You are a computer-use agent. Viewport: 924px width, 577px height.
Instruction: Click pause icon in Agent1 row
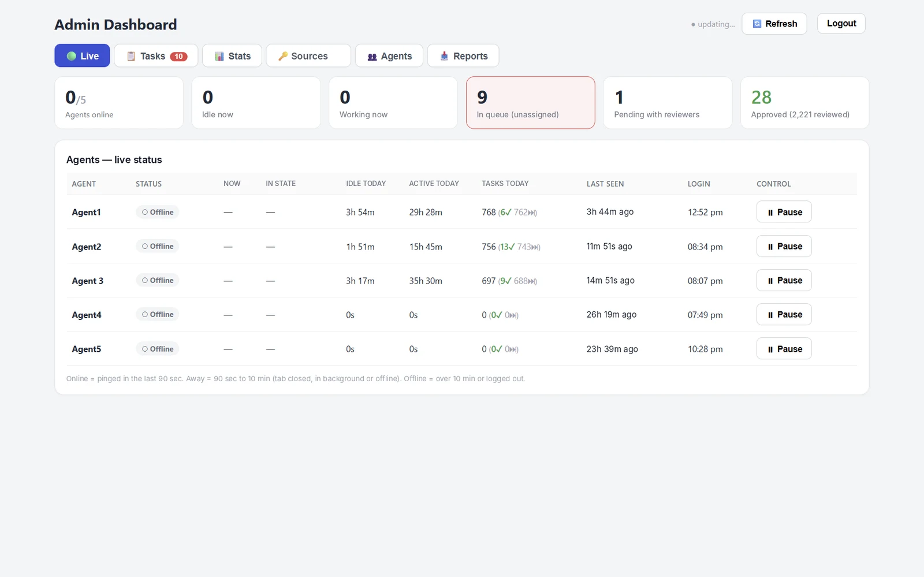pyautogui.click(x=770, y=213)
